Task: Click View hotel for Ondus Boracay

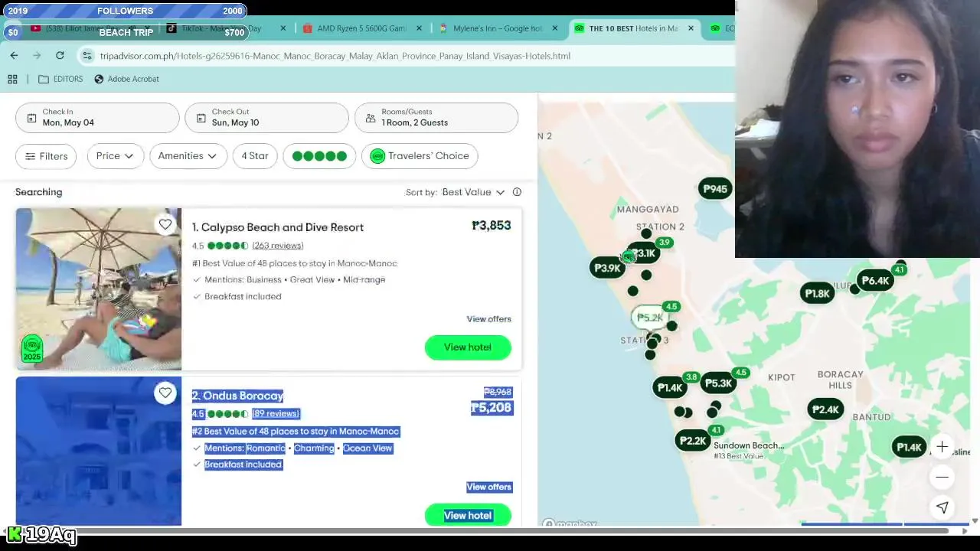Action: point(468,516)
